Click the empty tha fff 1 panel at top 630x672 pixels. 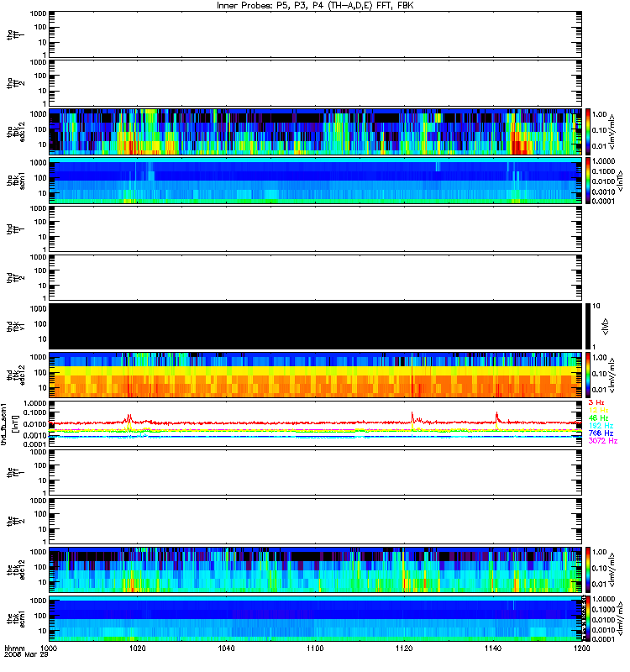316,34
